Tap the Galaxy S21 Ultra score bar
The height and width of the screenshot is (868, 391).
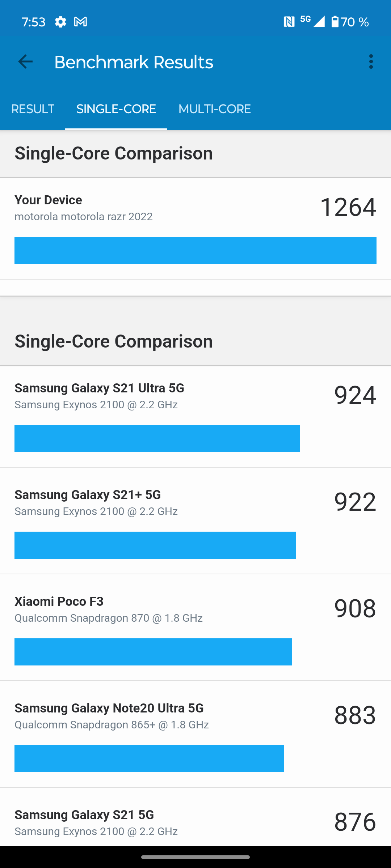point(157,439)
